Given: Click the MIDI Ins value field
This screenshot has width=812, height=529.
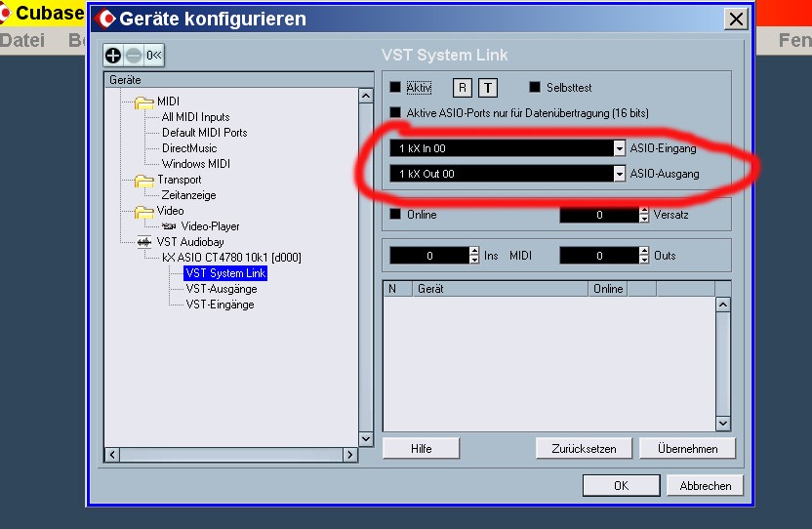Looking at the screenshot, I should [429, 256].
